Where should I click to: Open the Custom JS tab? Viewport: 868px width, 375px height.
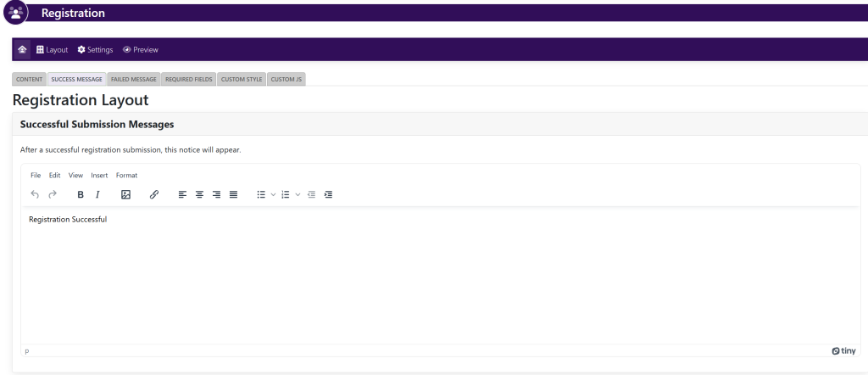click(287, 79)
